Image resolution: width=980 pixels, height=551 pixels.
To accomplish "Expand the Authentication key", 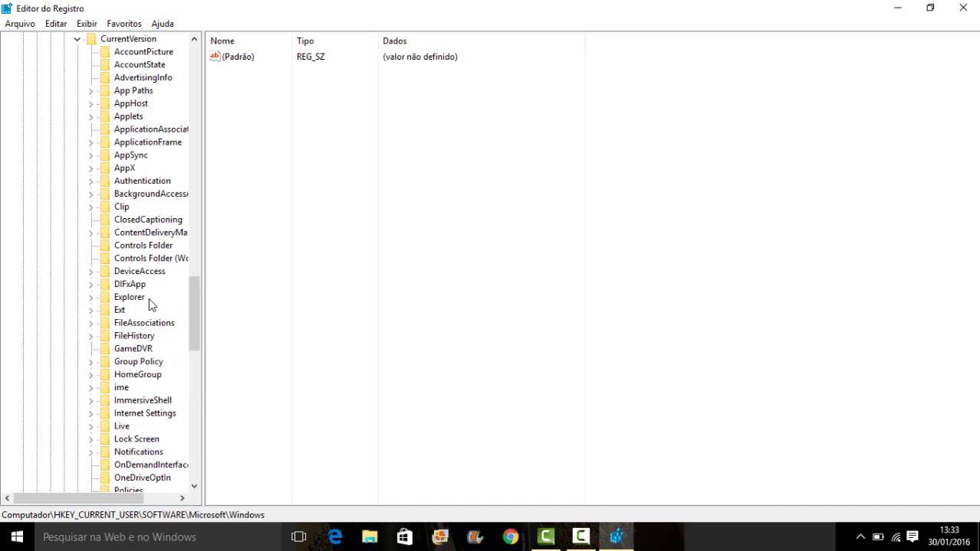I will (x=91, y=181).
